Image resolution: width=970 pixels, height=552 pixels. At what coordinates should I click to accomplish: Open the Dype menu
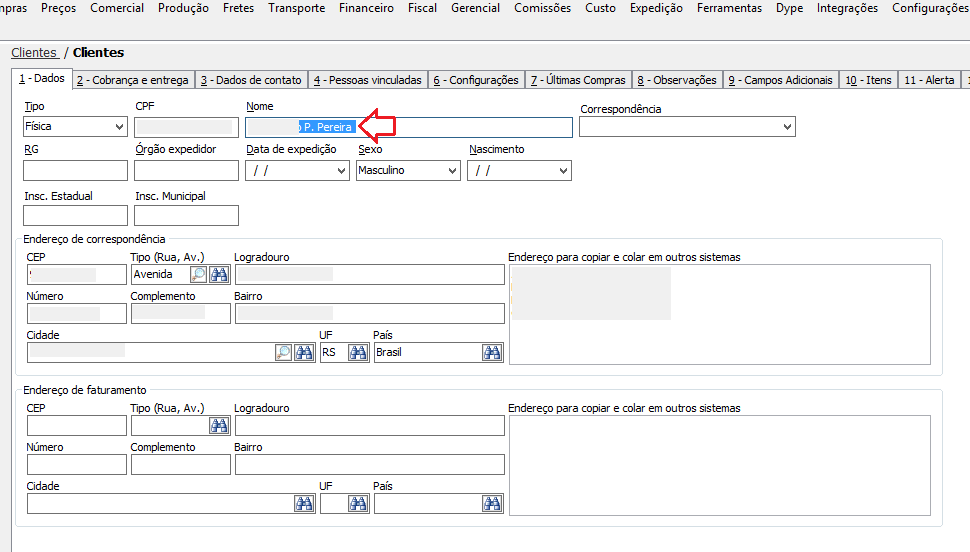click(x=789, y=8)
